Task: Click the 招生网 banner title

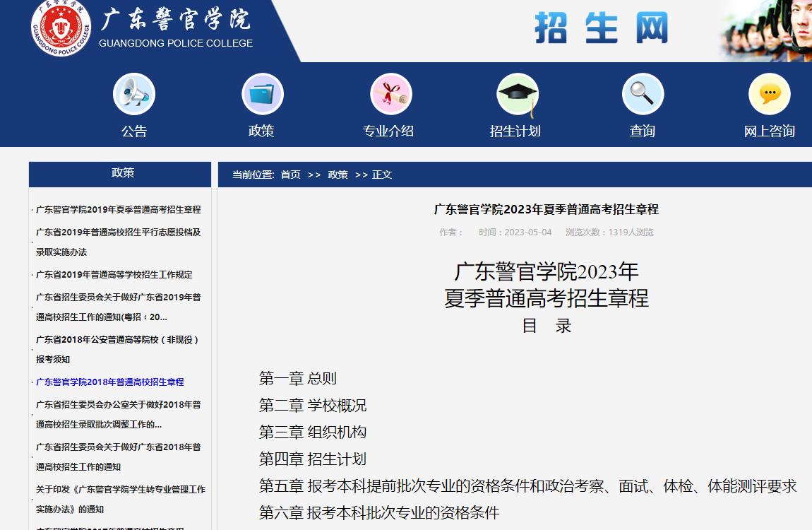Action: (x=601, y=28)
